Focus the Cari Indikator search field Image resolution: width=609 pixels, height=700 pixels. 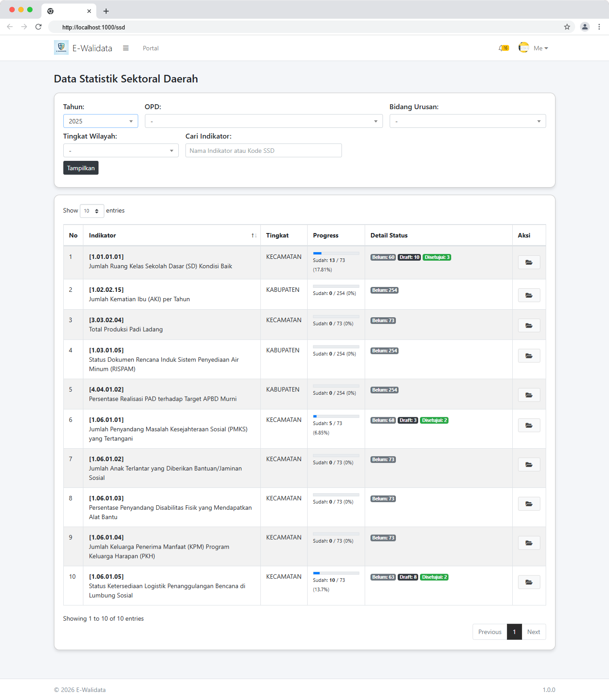coord(263,151)
